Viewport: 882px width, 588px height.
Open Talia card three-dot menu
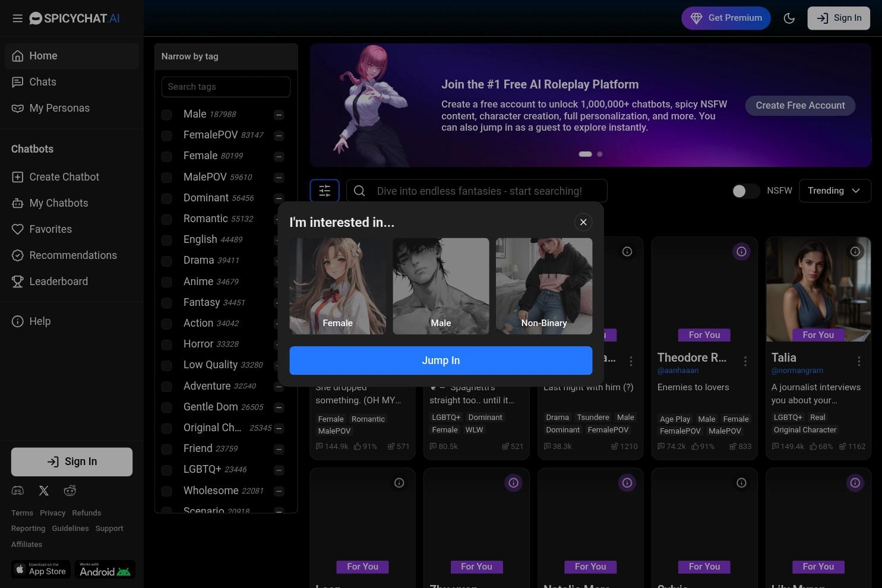859,361
